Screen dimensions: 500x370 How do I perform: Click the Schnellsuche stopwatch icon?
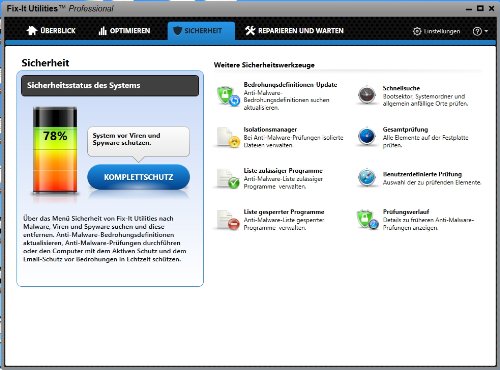(x=367, y=95)
